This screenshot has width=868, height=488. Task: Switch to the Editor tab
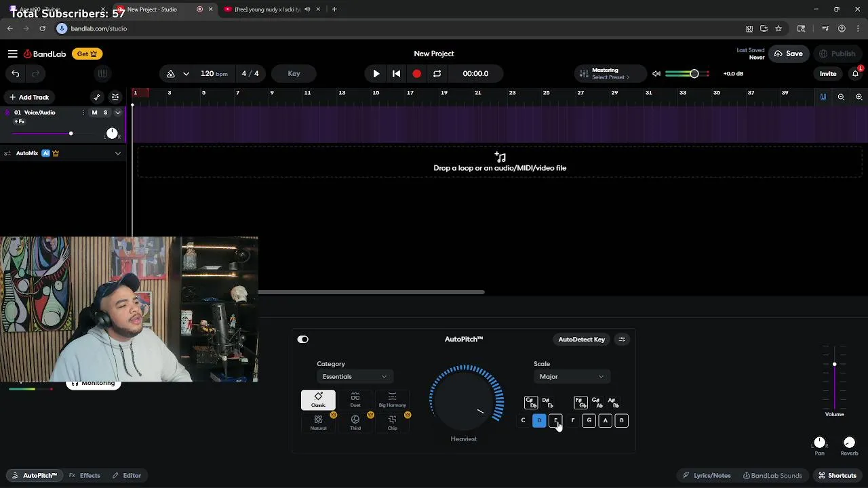pos(127,475)
